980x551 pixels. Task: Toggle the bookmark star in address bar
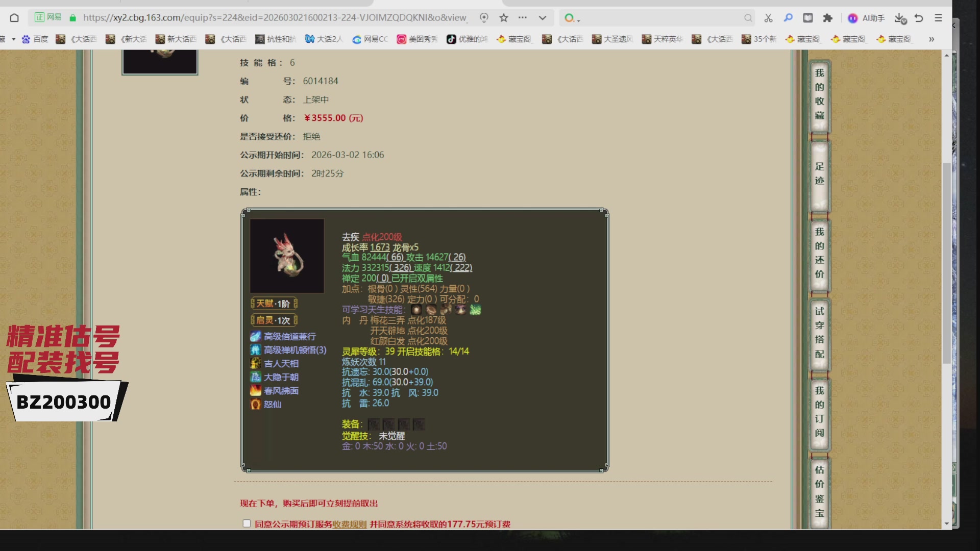coord(504,17)
